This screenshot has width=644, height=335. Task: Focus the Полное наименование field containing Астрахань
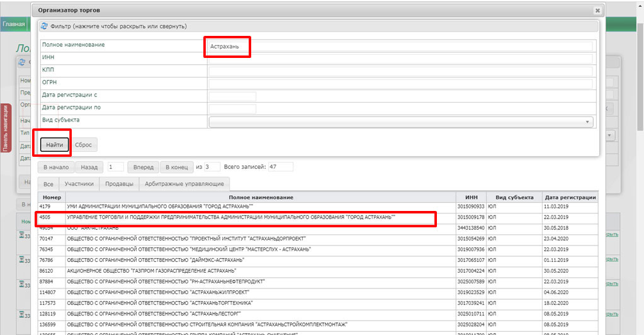tap(400, 46)
